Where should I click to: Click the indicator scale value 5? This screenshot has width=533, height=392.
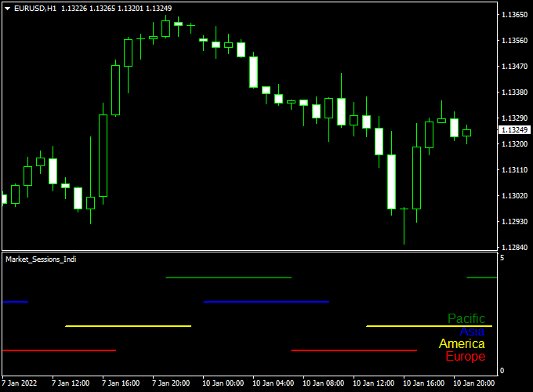(x=502, y=258)
